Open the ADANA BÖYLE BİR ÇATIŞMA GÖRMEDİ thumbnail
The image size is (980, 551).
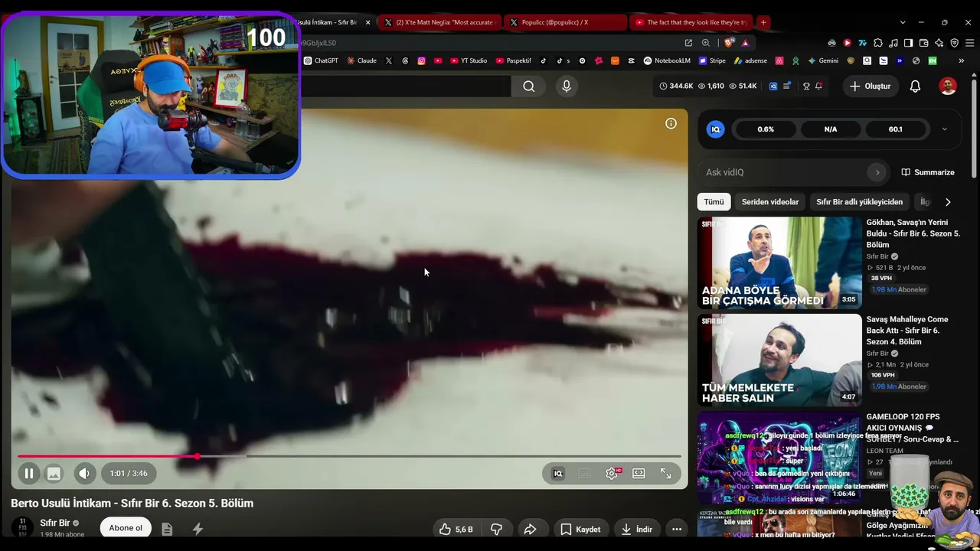[779, 262]
